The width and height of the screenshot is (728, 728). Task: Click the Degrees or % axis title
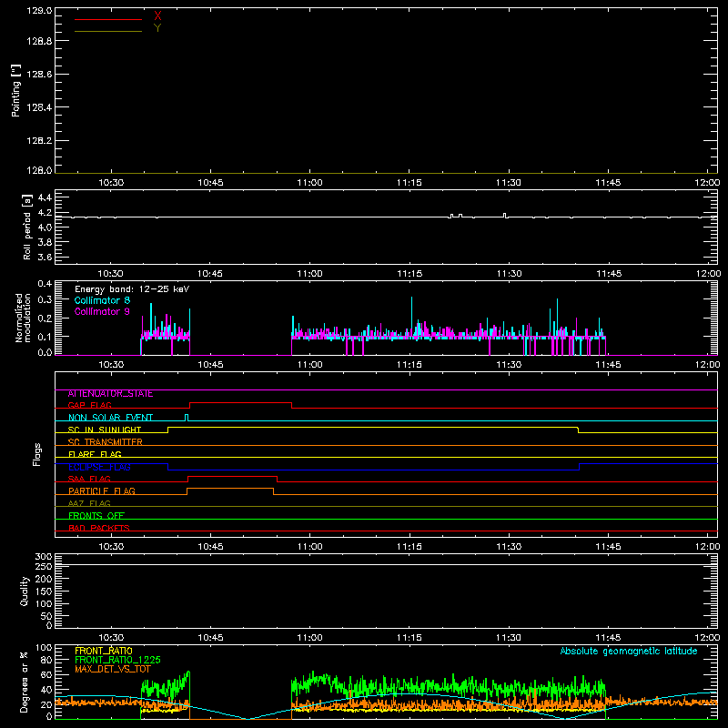click(25, 682)
